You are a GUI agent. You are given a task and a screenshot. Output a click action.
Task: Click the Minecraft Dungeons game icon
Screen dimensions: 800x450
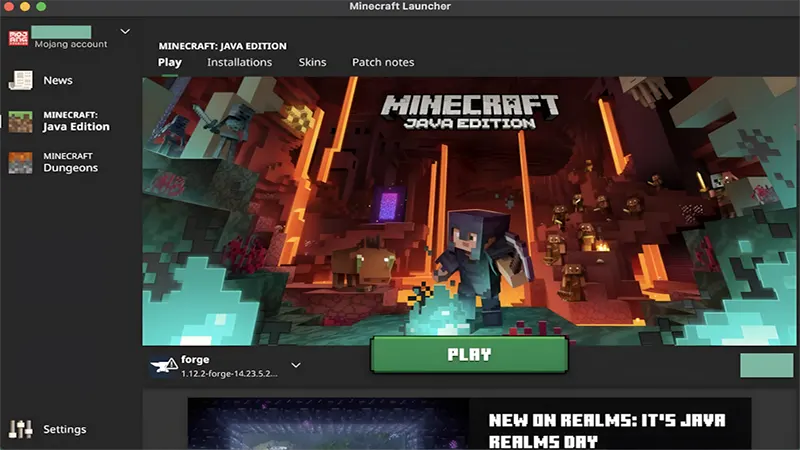point(20,163)
